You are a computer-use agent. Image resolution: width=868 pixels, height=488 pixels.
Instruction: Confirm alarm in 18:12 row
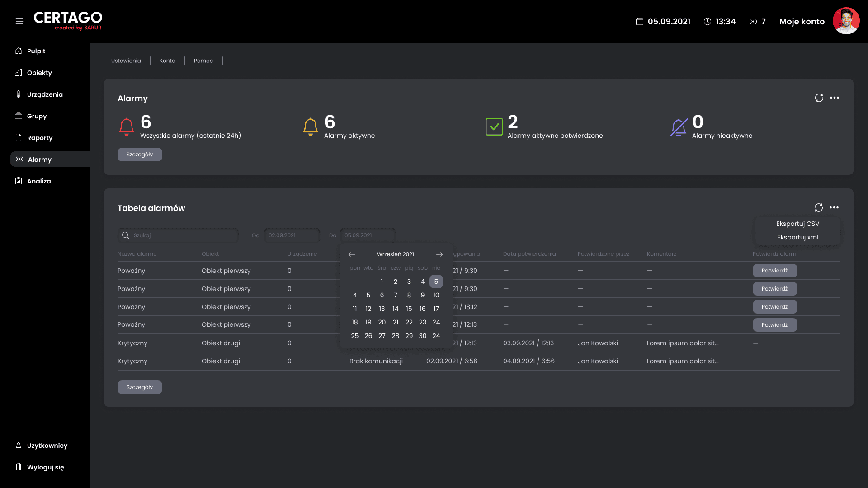point(774,307)
